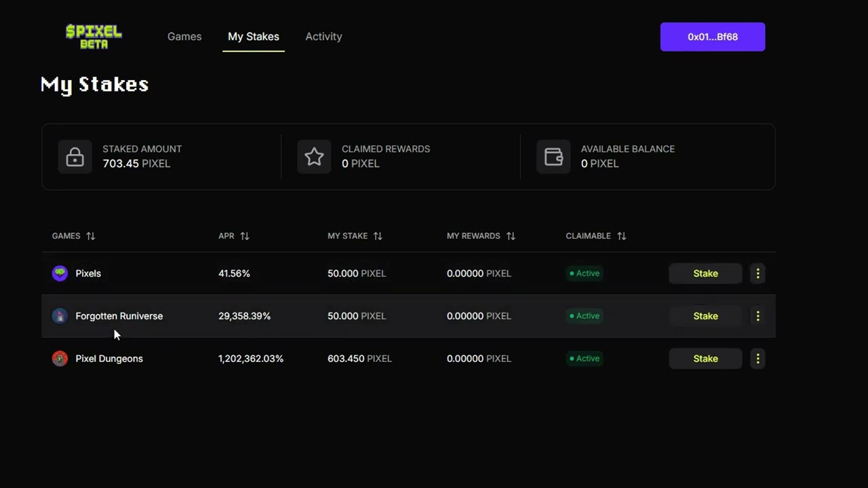This screenshot has width=868, height=488.
Task: Click the Active status in Pixel Dungeons row
Action: click(x=585, y=359)
